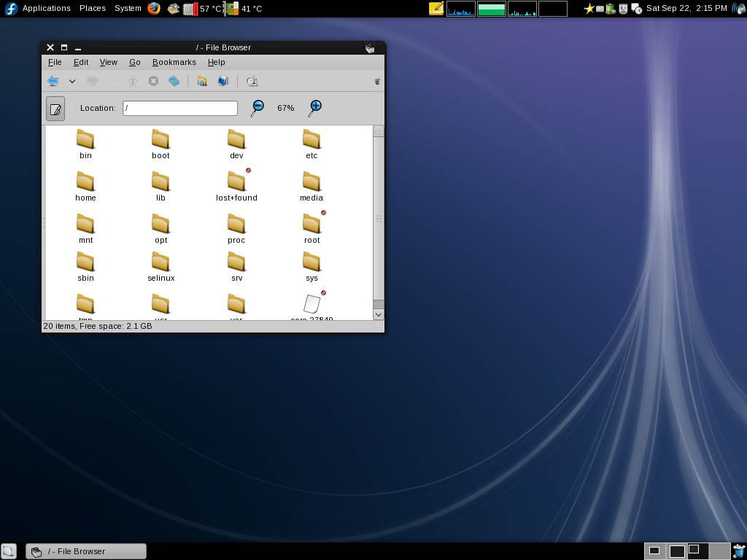Select the sbin folder
The height and width of the screenshot is (560, 747).
click(86, 267)
